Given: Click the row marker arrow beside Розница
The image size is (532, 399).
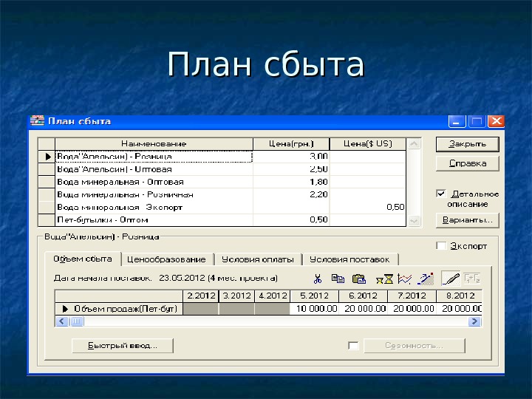Looking at the screenshot, I should (47, 157).
